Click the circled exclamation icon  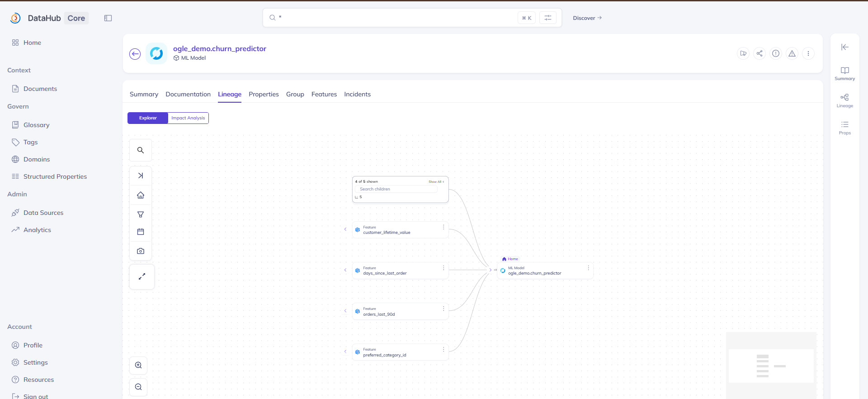coord(776,53)
